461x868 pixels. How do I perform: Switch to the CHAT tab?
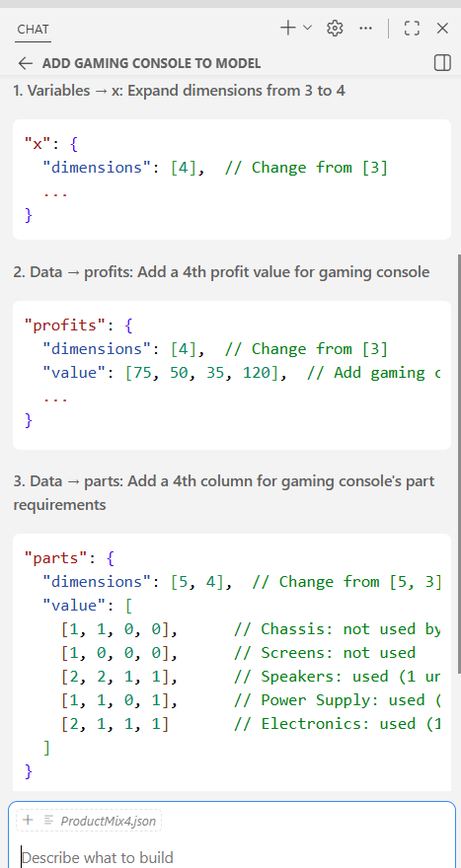point(34,30)
